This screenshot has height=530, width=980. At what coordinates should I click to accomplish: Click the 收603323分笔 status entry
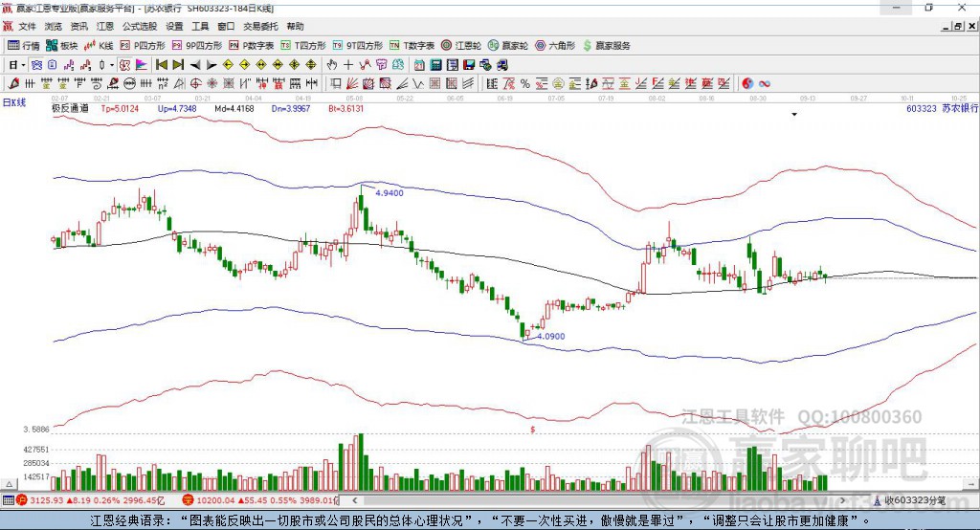tap(915, 500)
